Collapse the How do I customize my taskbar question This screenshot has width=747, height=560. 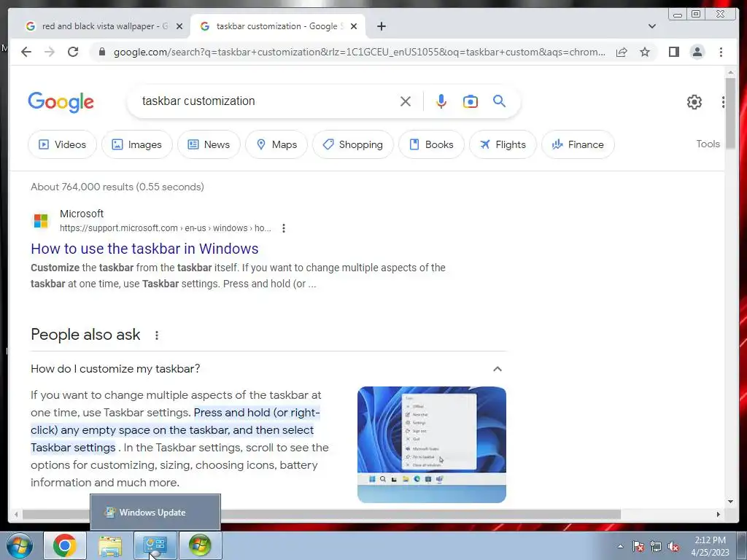point(498,369)
